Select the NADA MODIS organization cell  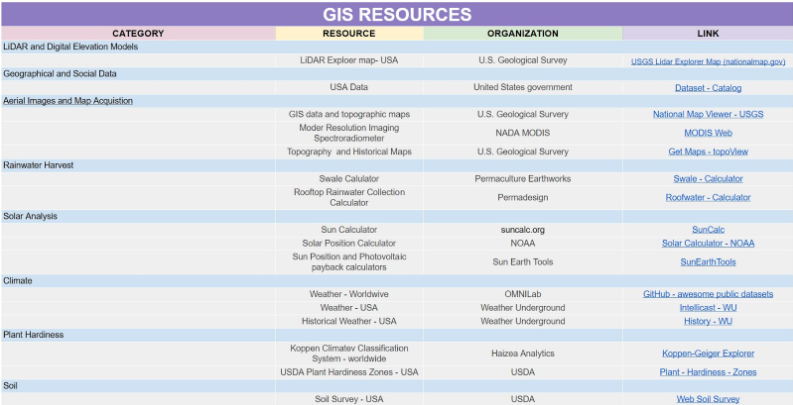tap(523, 133)
